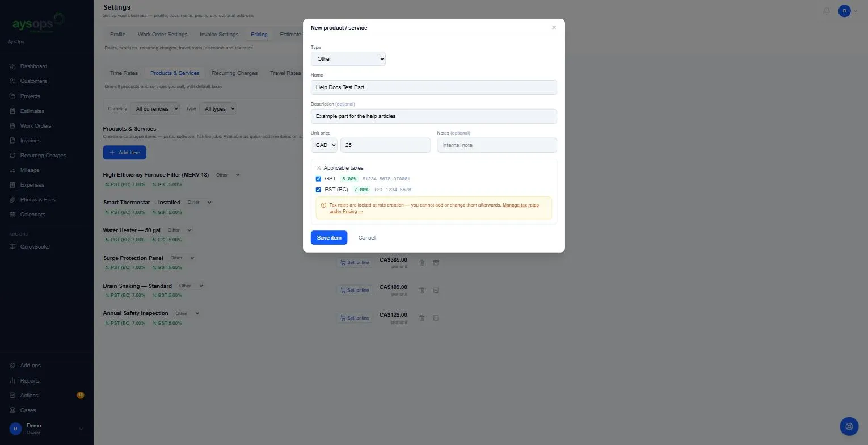Change type of Water Heater — 50 gal
Screen dimensions: 868x445
(x=179, y=230)
